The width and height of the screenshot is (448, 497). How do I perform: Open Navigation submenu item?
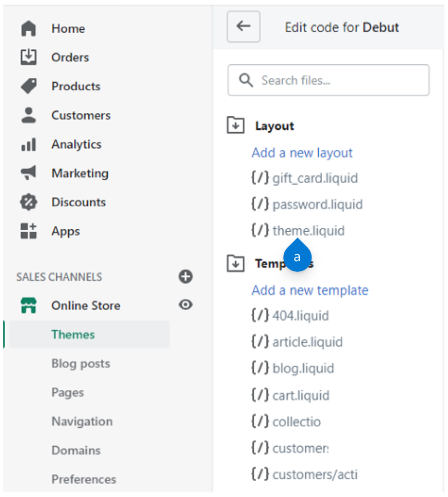tap(82, 422)
